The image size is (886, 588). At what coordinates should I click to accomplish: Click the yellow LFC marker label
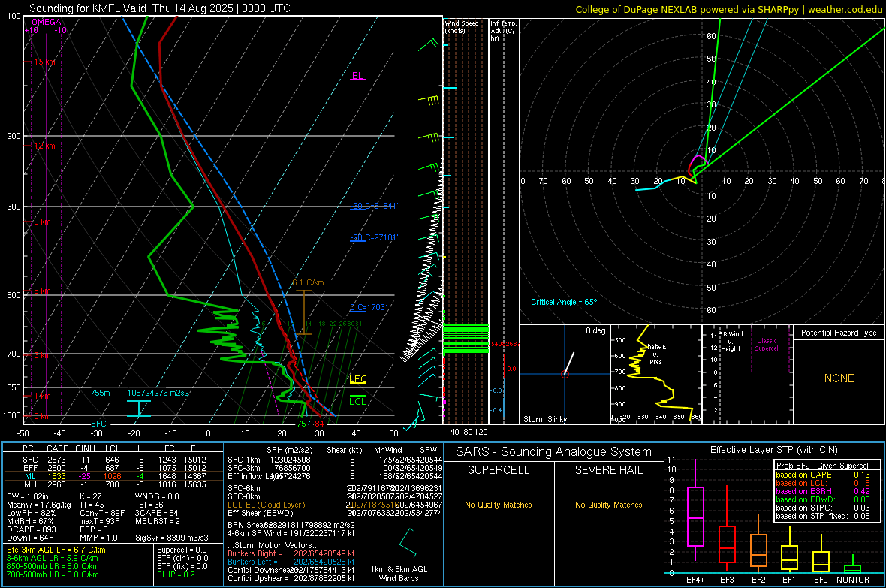coord(357,379)
